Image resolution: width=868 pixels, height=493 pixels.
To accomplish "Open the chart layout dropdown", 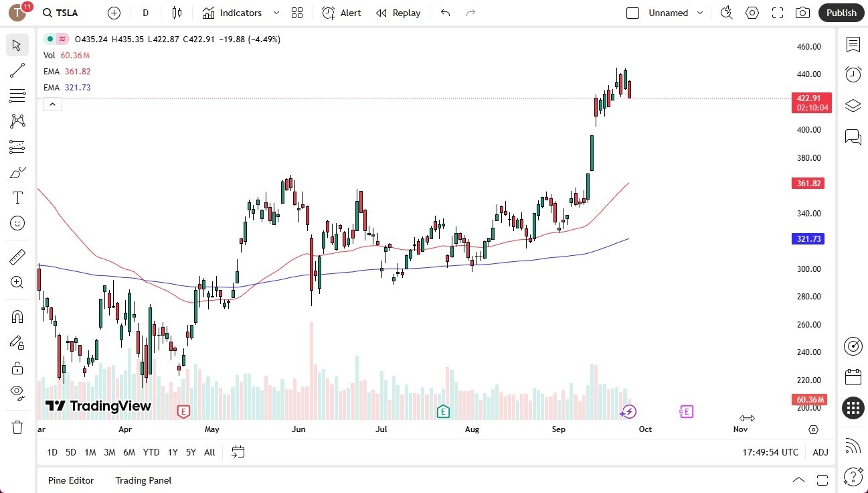I will [x=297, y=13].
